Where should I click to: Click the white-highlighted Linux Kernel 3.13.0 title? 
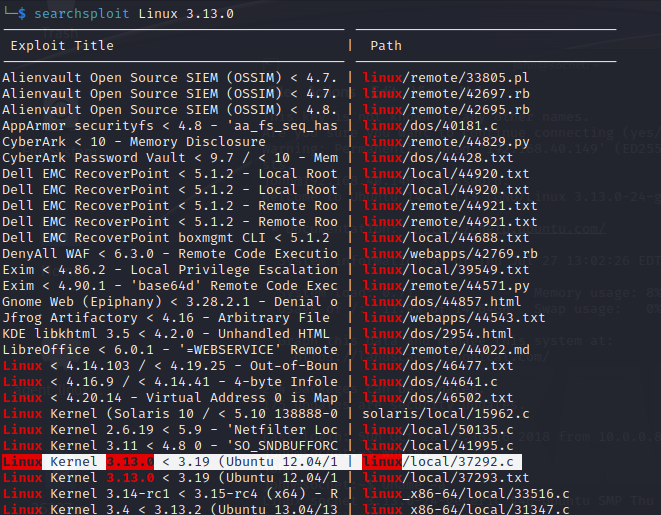pyautogui.click(x=170, y=462)
